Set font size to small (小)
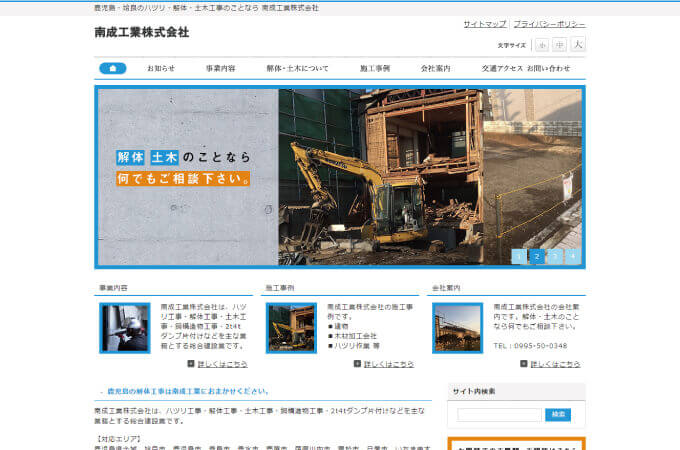 [542, 45]
